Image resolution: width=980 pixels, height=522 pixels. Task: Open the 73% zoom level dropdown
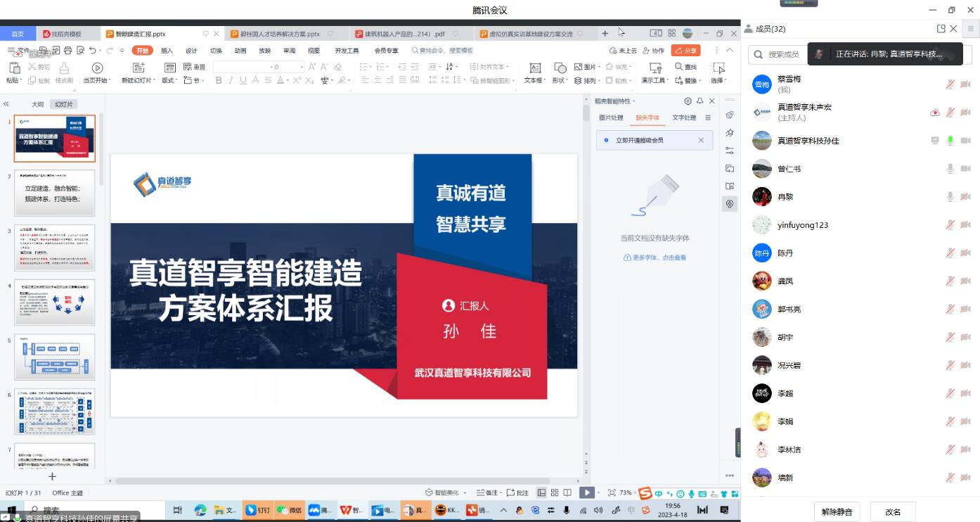click(x=626, y=492)
